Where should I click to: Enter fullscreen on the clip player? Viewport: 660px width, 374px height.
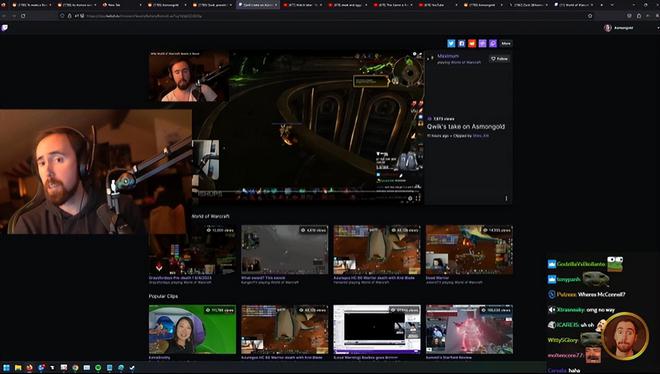(418, 198)
